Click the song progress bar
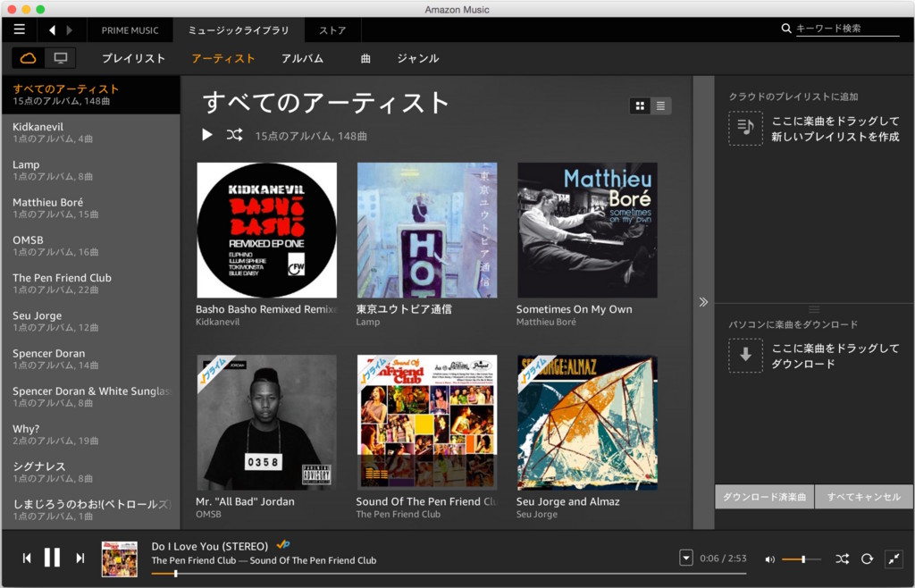This screenshot has height=588, width=915. point(449,574)
